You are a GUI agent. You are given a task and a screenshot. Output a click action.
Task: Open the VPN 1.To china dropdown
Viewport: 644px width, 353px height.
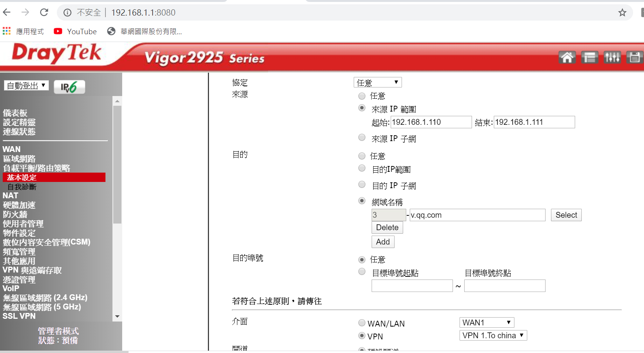pos(493,336)
